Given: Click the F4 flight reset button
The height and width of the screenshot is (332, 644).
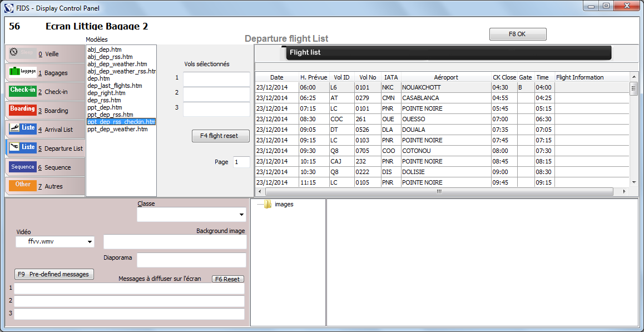Looking at the screenshot, I should pyautogui.click(x=221, y=136).
